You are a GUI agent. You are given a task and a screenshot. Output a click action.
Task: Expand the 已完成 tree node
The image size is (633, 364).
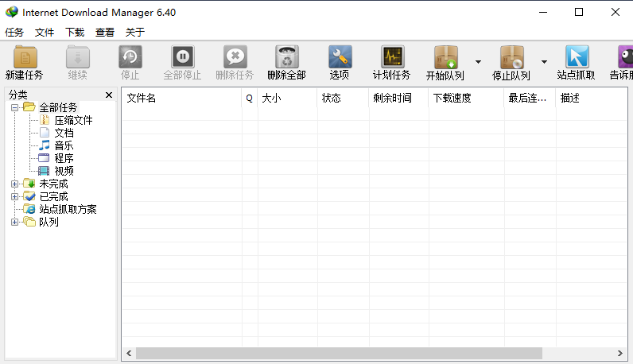click(14, 197)
